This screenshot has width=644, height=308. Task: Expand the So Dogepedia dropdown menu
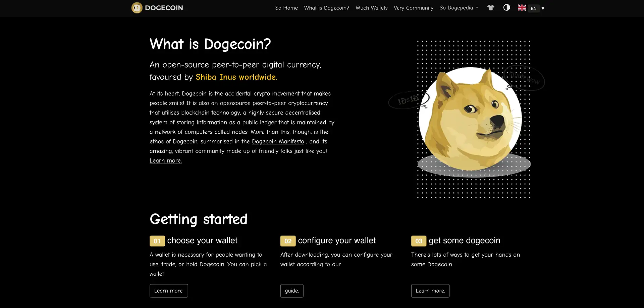click(459, 8)
